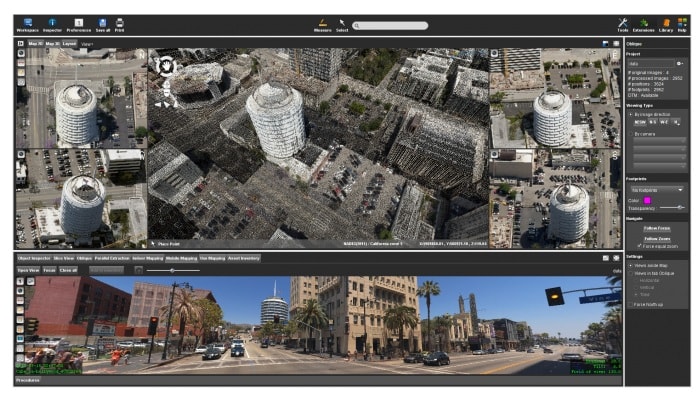Click the bottom-right oblique view thumbnail
This screenshot has width=700, height=401.
555,199
